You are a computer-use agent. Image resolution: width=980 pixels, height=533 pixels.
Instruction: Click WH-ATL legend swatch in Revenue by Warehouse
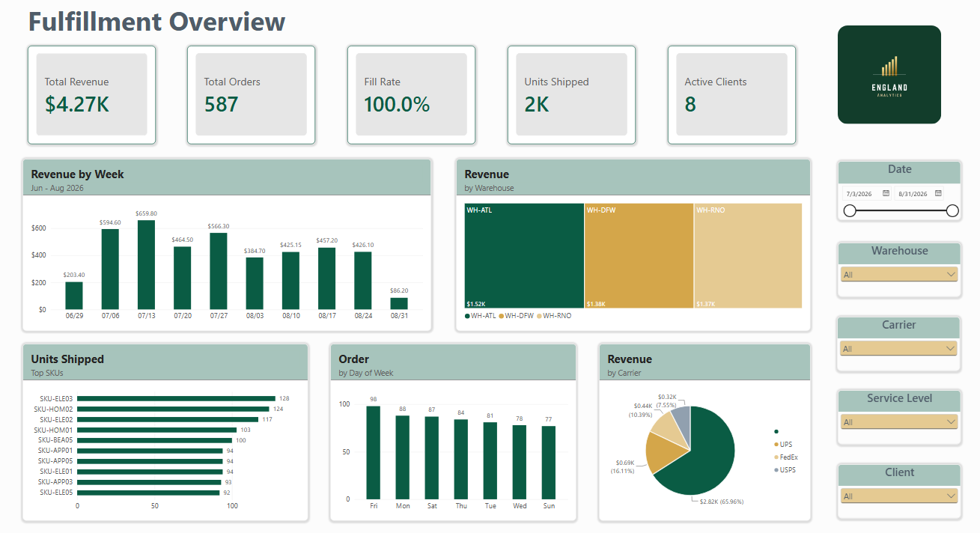pos(467,316)
